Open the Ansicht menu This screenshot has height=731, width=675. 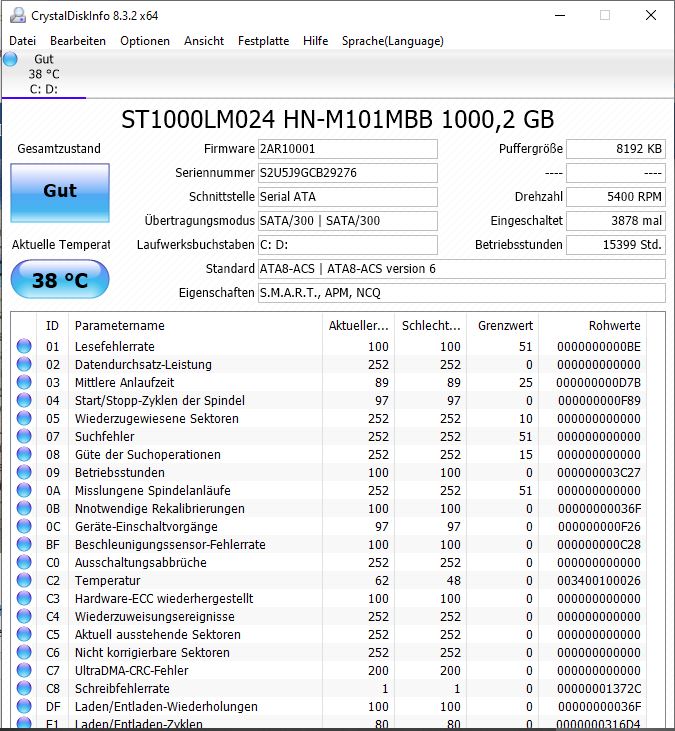tap(204, 41)
